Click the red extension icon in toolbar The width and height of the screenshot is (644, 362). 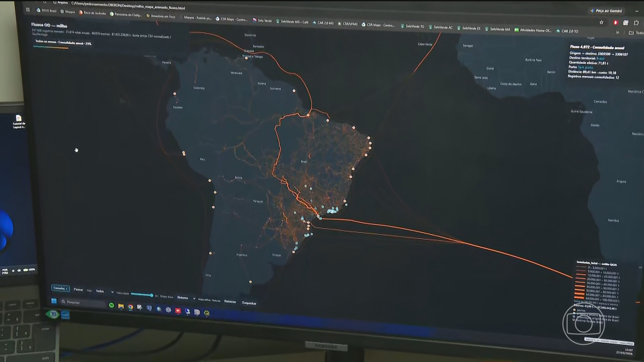click(615, 23)
